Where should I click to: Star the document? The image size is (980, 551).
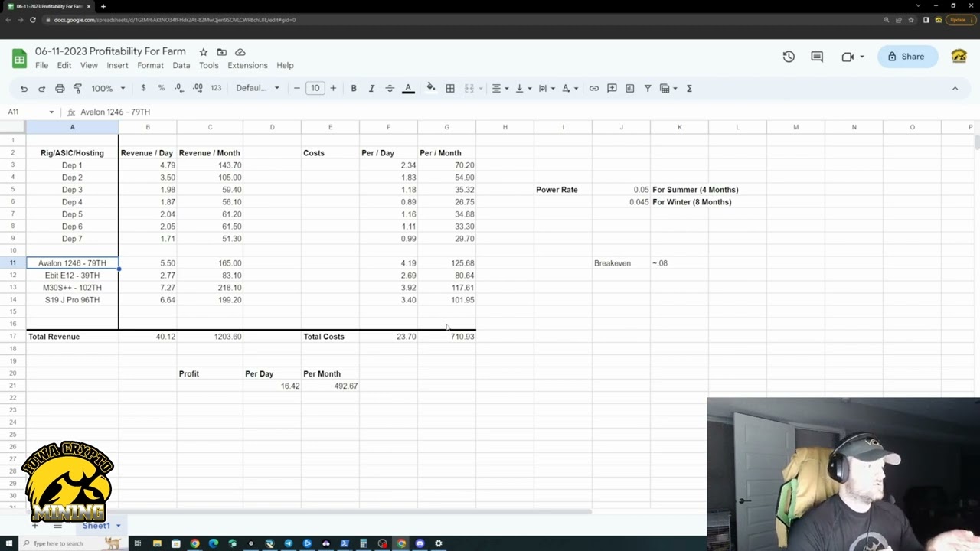coord(203,52)
